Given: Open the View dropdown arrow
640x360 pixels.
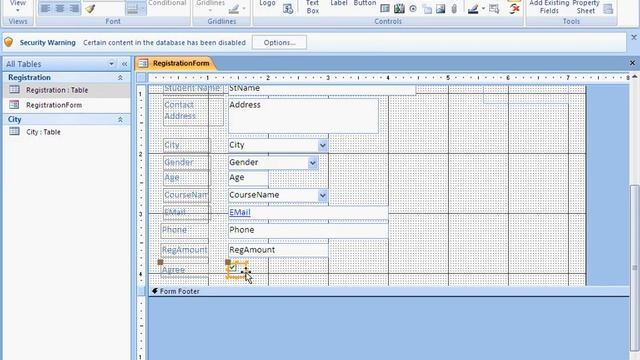Looking at the screenshot, I should (x=18, y=10).
